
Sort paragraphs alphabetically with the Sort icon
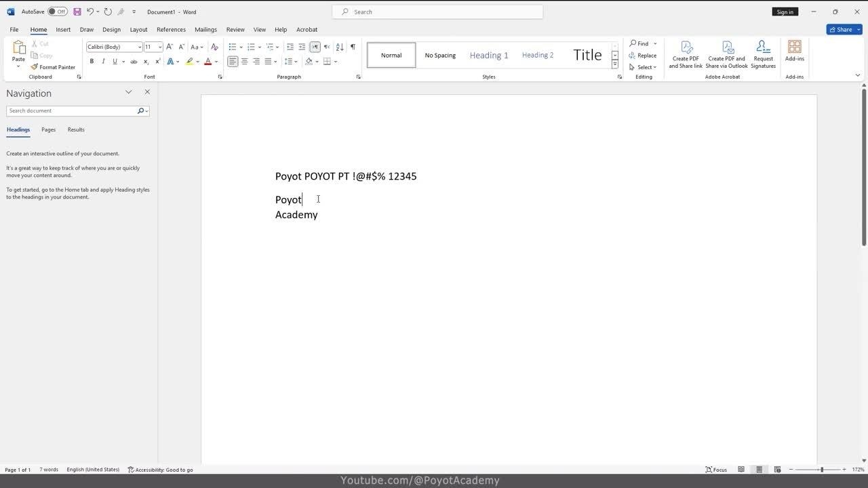[x=340, y=47]
